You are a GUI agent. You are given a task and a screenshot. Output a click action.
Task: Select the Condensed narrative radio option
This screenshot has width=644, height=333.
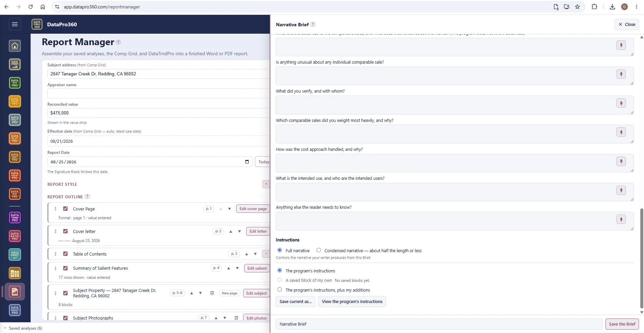pos(318,250)
